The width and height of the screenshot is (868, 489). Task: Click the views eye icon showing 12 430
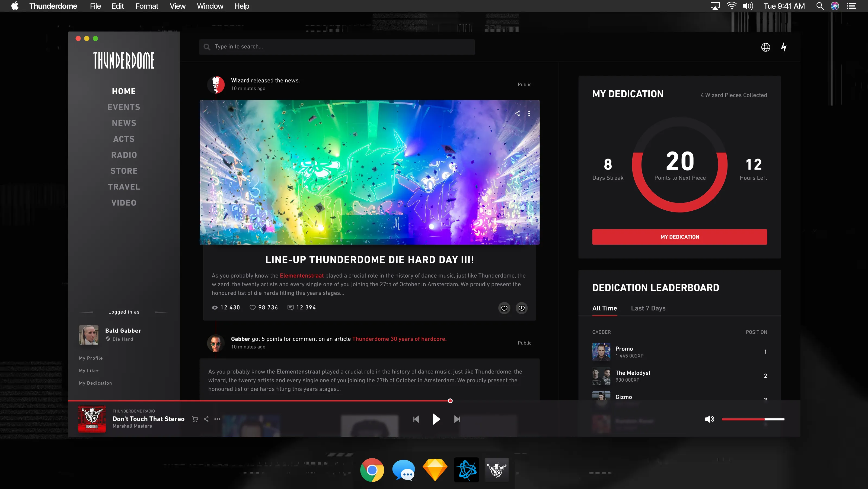pos(215,307)
